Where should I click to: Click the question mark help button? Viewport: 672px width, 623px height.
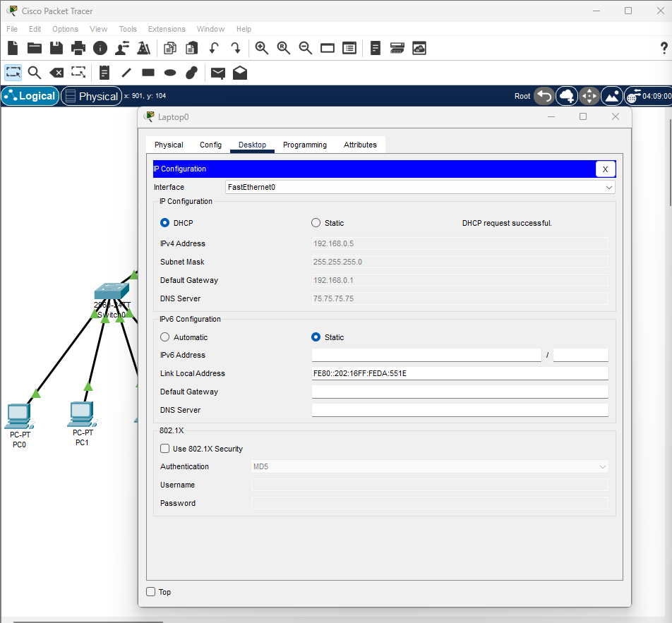pos(664,48)
